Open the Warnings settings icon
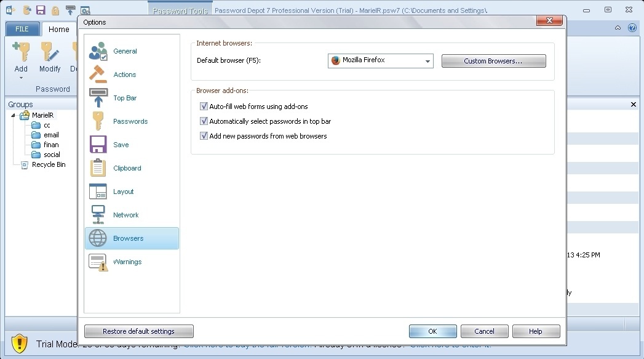The height and width of the screenshot is (359, 644). [98, 261]
